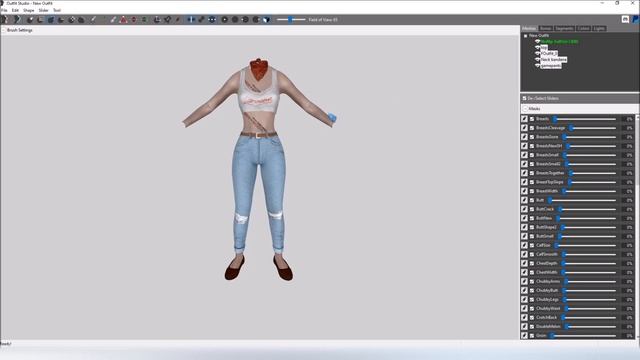Screen dimensions: 640x360
Task: Switch to the Lights tab
Action: pyautogui.click(x=599, y=29)
